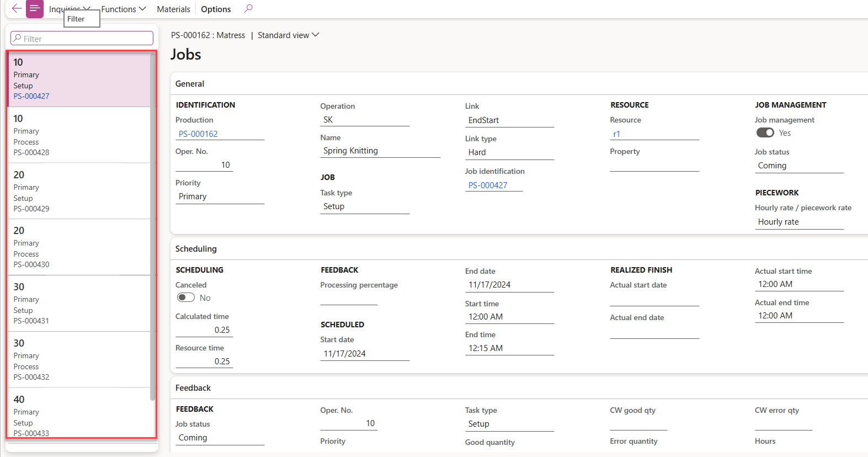Click the Name field Spring Knitting
This screenshot has width=868, height=457.
380,151
